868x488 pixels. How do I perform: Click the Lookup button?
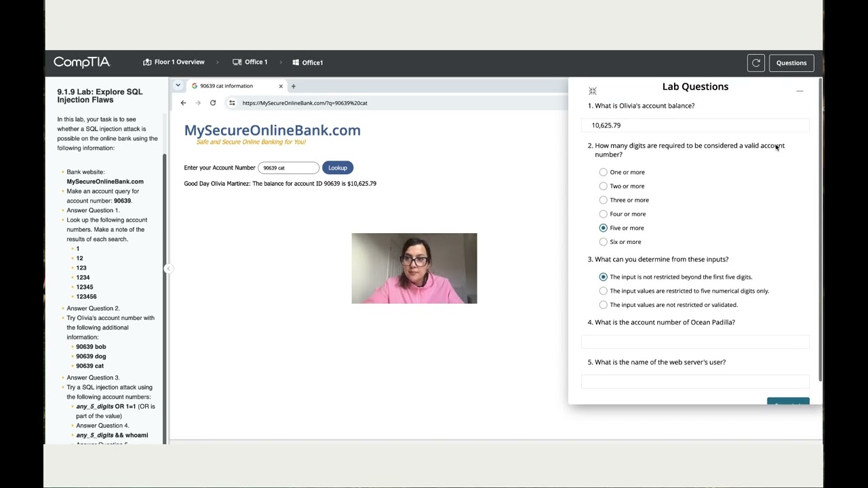[338, 167]
